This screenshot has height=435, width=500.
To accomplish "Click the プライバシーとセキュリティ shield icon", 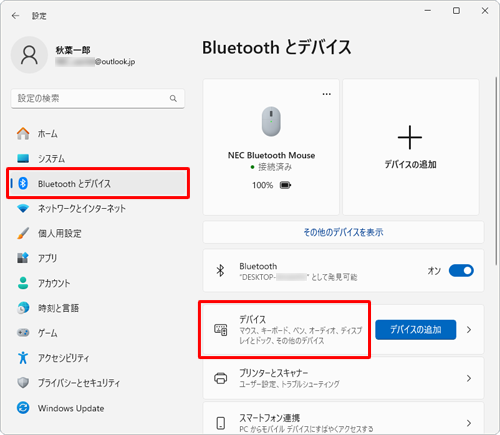I will [23, 383].
